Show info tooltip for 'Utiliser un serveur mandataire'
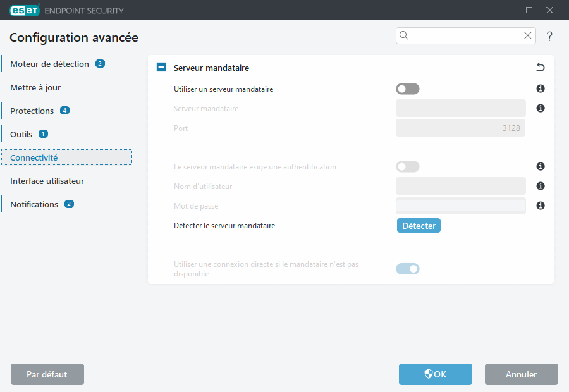Image resolution: width=569 pixels, height=392 pixels. click(x=541, y=89)
